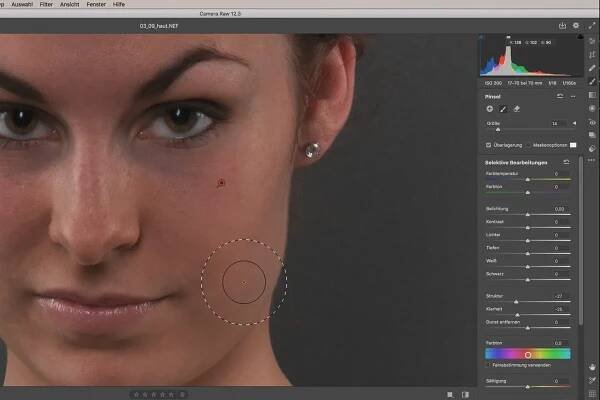Click the Farbton hue color bar
Image resolution: width=600 pixels, height=400 pixels.
[x=527, y=353]
